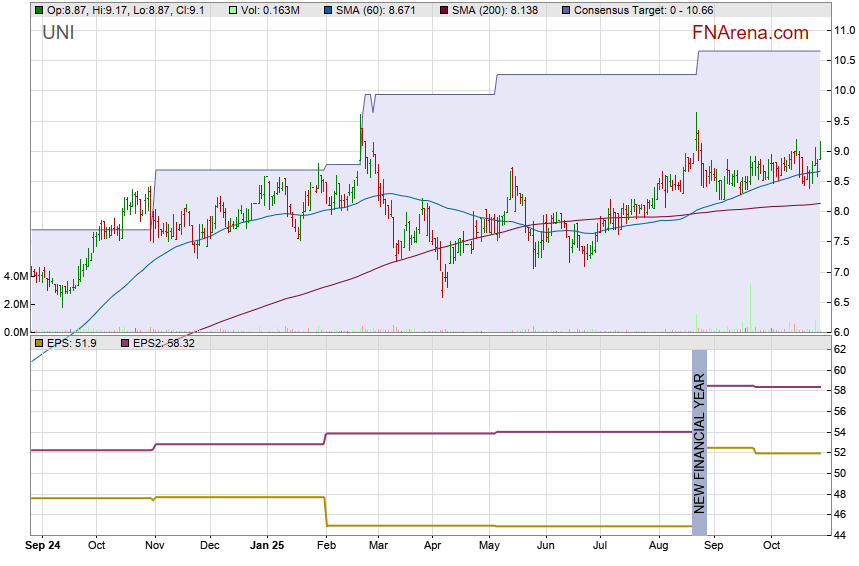Image resolution: width=859 pixels, height=566 pixels.
Task: Select the NEW FINANCIAL YEAR marker band
Action: tap(700, 442)
